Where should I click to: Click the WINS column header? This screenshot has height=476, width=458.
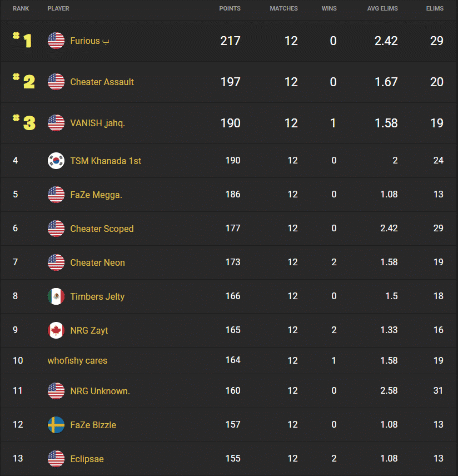pyautogui.click(x=329, y=8)
